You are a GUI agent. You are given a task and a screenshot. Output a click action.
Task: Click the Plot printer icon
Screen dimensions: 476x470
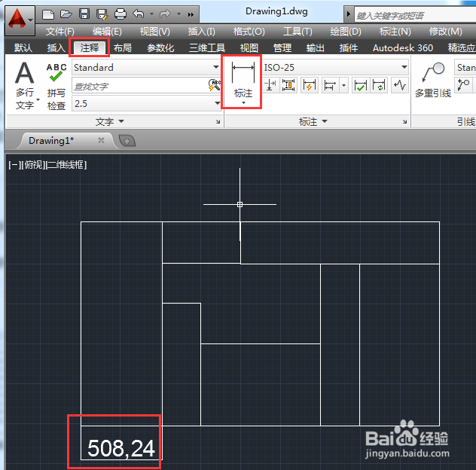click(121, 14)
